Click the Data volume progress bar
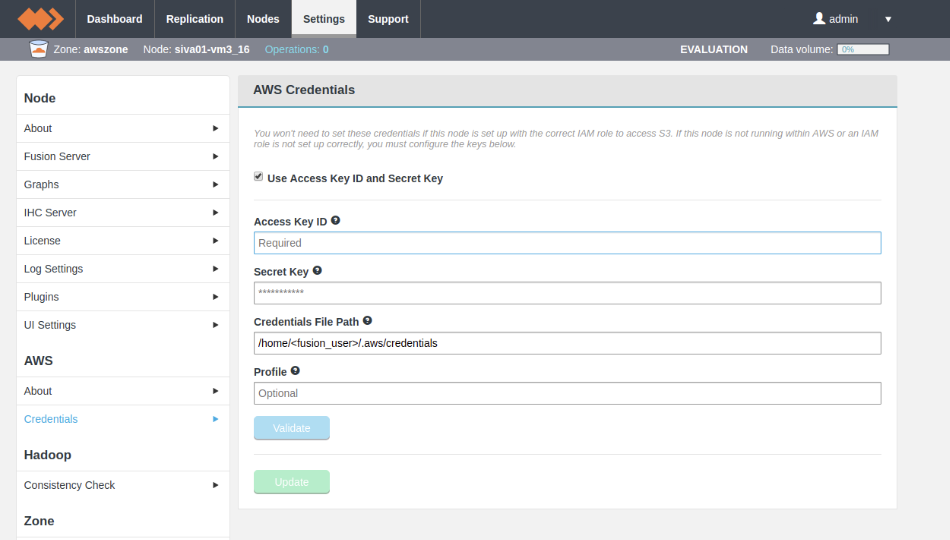The height and width of the screenshot is (540, 950). click(863, 49)
